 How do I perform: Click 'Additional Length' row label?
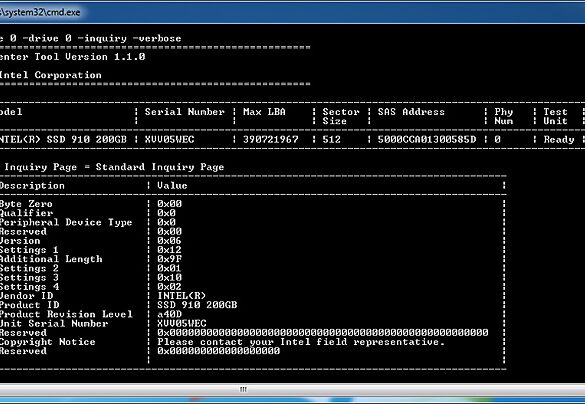point(51,259)
